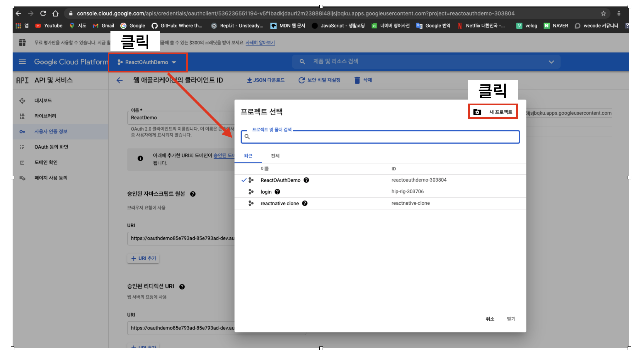Select the login project row
This screenshot has width=644, height=362.
coord(380,192)
